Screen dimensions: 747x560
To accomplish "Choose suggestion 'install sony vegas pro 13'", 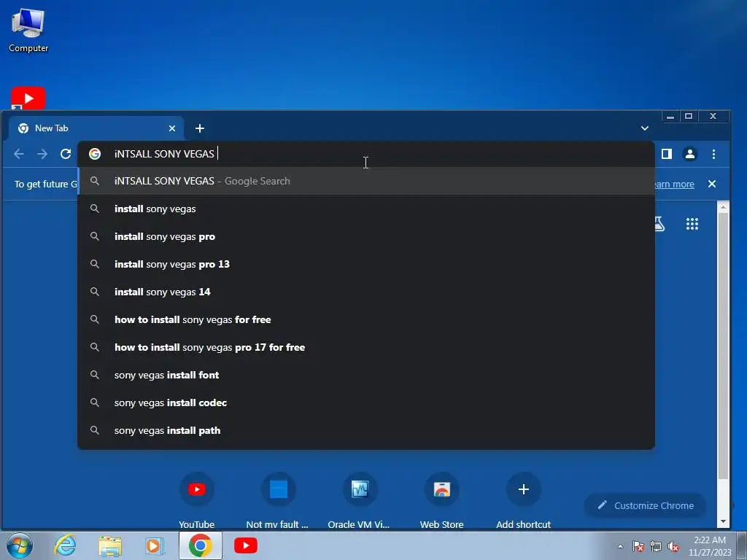I will tap(366, 264).
